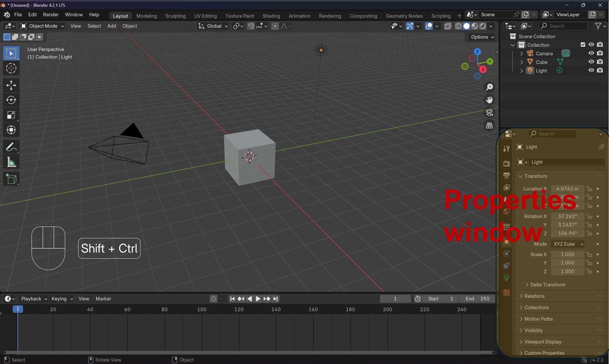Switch to solid viewport shading
This screenshot has width=609, height=364.
(466, 26)
